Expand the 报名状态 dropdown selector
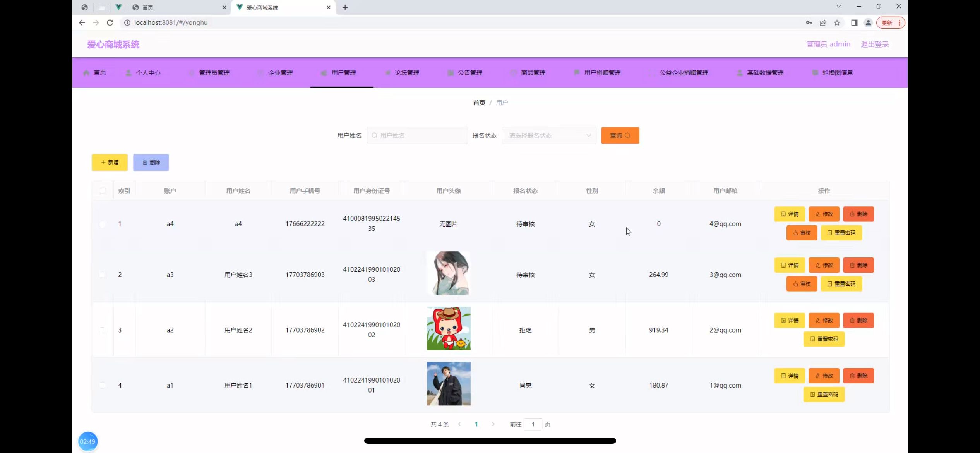 point(549,136)
